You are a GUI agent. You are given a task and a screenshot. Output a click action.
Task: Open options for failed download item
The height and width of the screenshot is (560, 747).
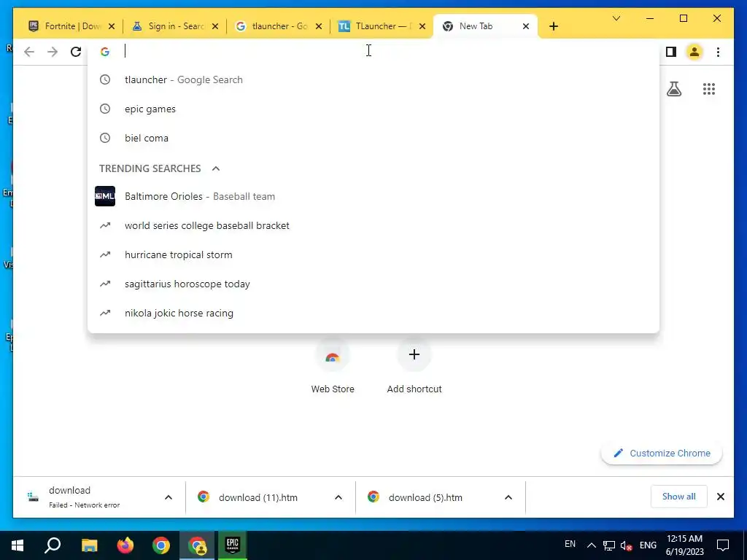169,497
